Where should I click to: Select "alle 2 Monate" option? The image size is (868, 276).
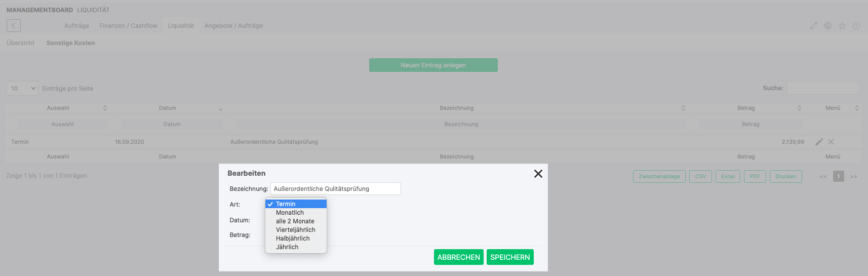tap(295, 221)
